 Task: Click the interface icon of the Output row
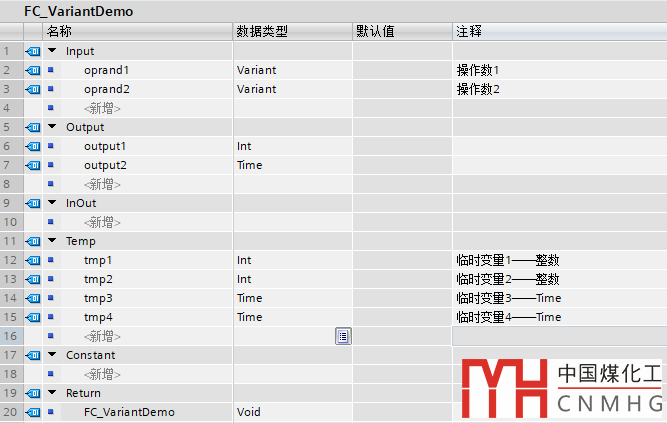(33, 127)
